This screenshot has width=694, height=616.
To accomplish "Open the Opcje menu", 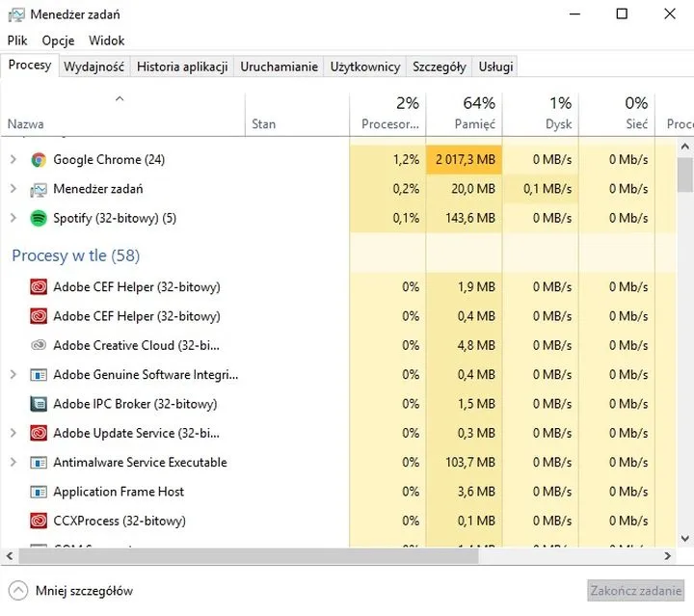I will (x=58, y=40).
